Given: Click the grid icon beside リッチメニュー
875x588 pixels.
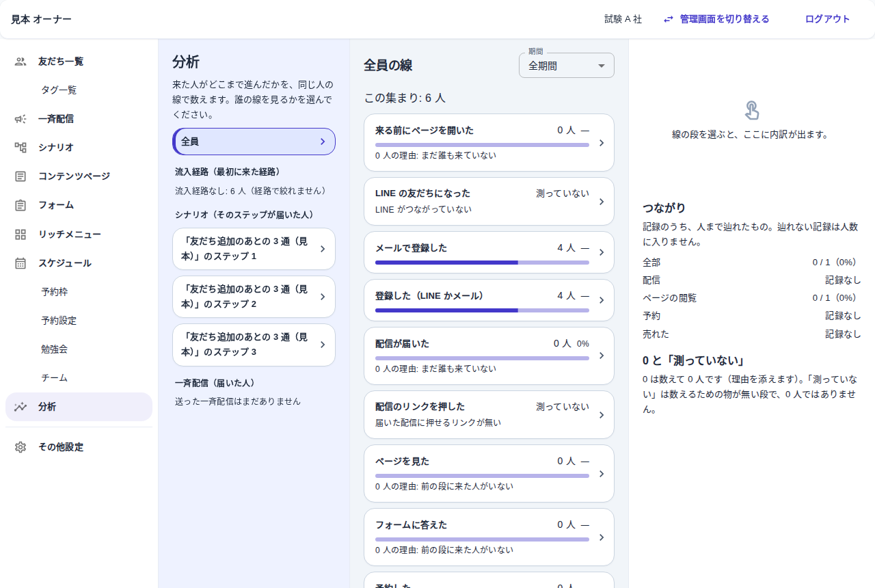Looking at the screenshot, I should tap(21, 235).
